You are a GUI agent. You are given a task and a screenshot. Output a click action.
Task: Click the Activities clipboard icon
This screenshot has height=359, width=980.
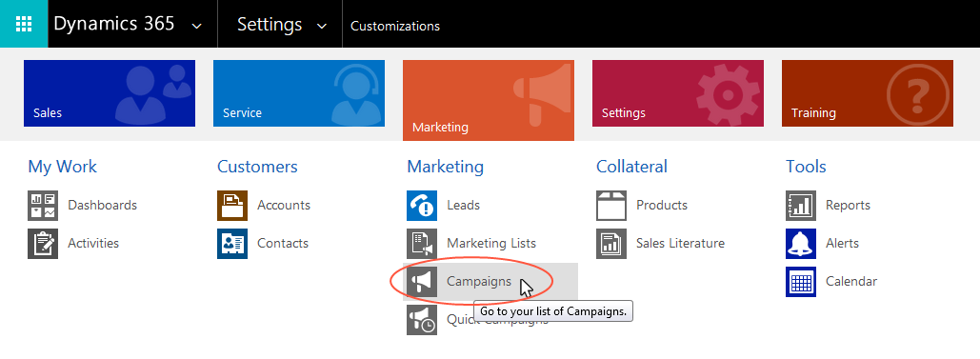click(43, 244)
